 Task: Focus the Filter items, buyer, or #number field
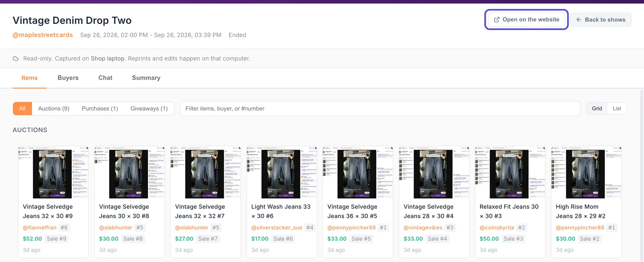380,108
